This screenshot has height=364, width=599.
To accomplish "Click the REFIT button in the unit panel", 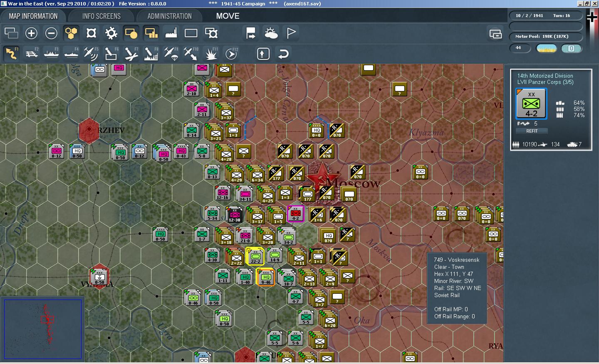I will pos(532,131).
